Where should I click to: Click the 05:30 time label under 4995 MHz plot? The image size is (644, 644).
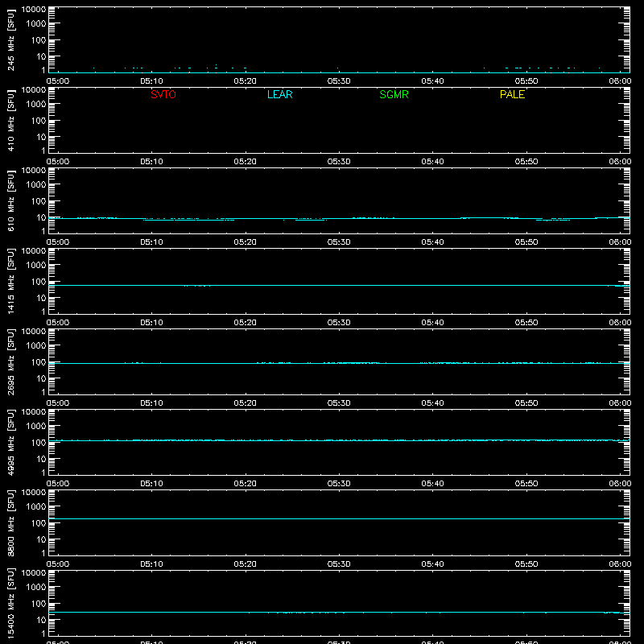[339, 484]
